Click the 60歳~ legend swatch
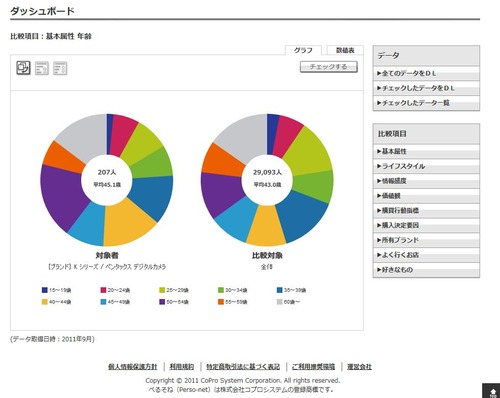500x398 pixels. point(280,302)
